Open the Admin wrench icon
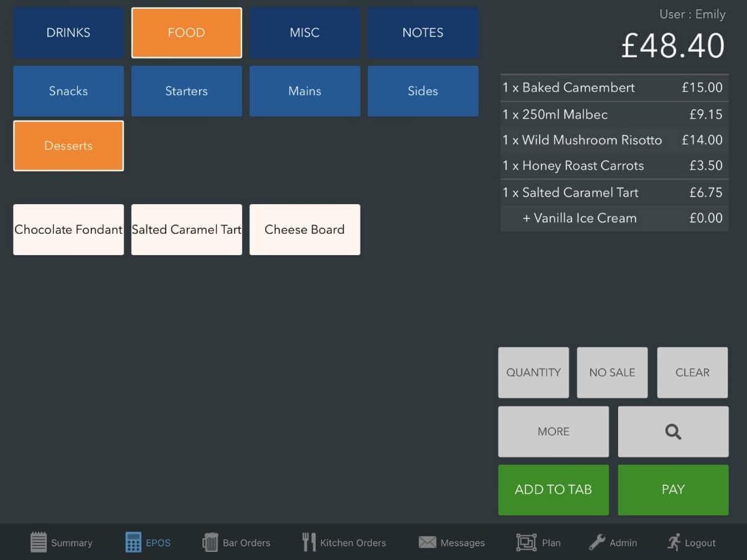Viewport: 747px width, 560px height. (x=597, y=542)
